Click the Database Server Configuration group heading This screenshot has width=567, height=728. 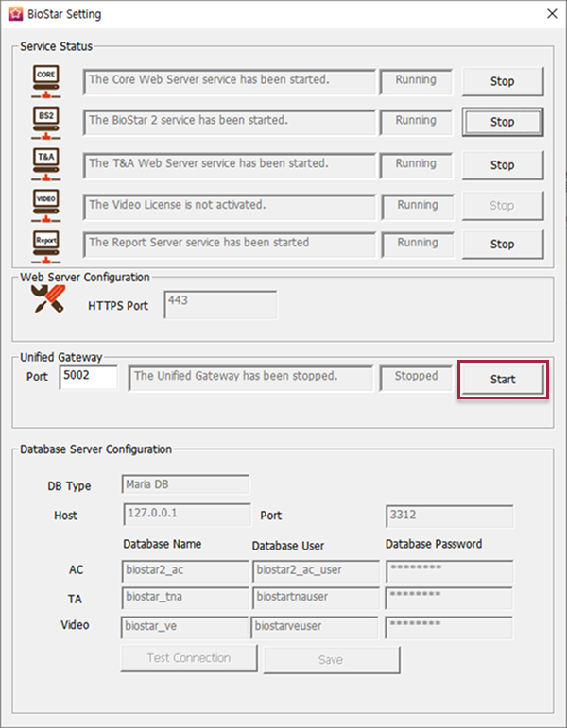coord(95,449)
